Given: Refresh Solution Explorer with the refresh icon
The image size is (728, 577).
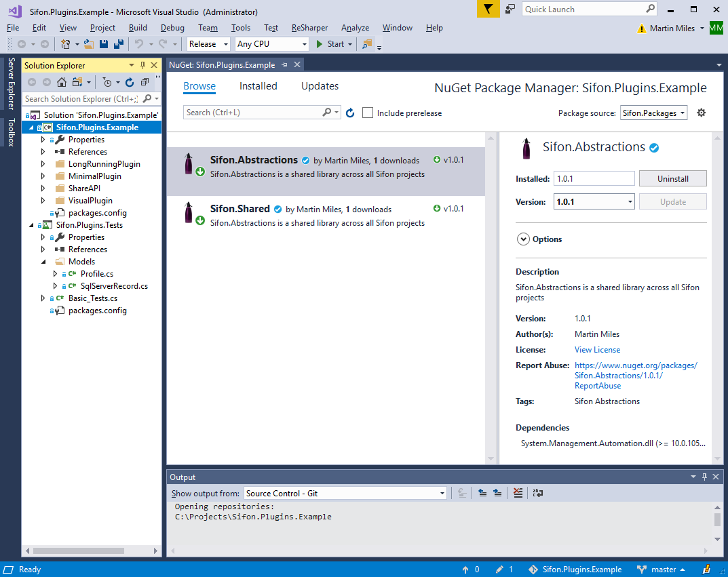Looking at the screenshot, I should tap(130, 82).
